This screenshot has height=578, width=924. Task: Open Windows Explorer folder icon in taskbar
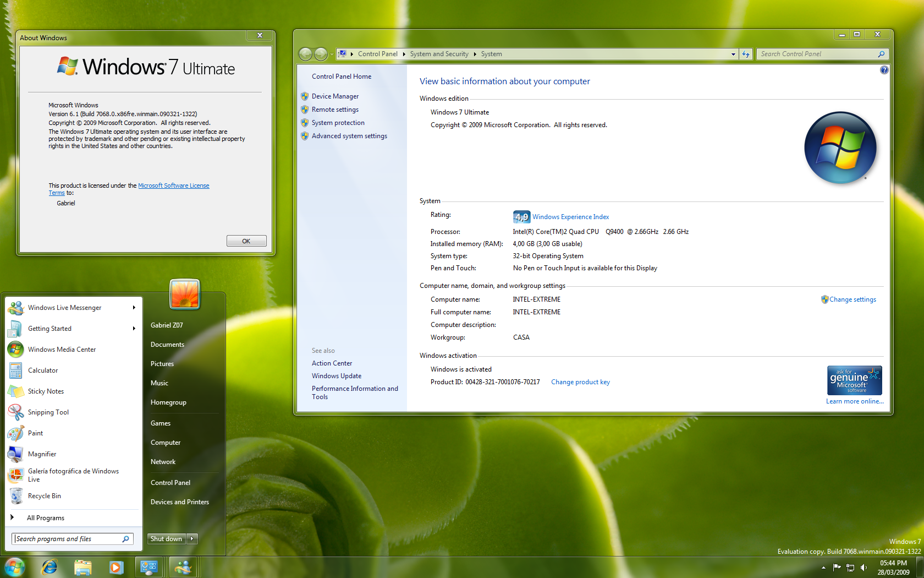pos(82,567)
